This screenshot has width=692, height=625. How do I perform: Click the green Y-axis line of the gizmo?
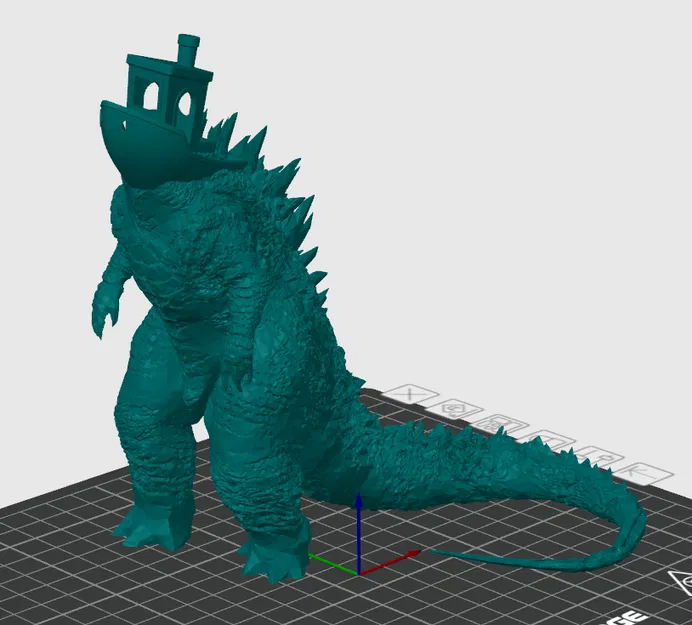[333, 564]
